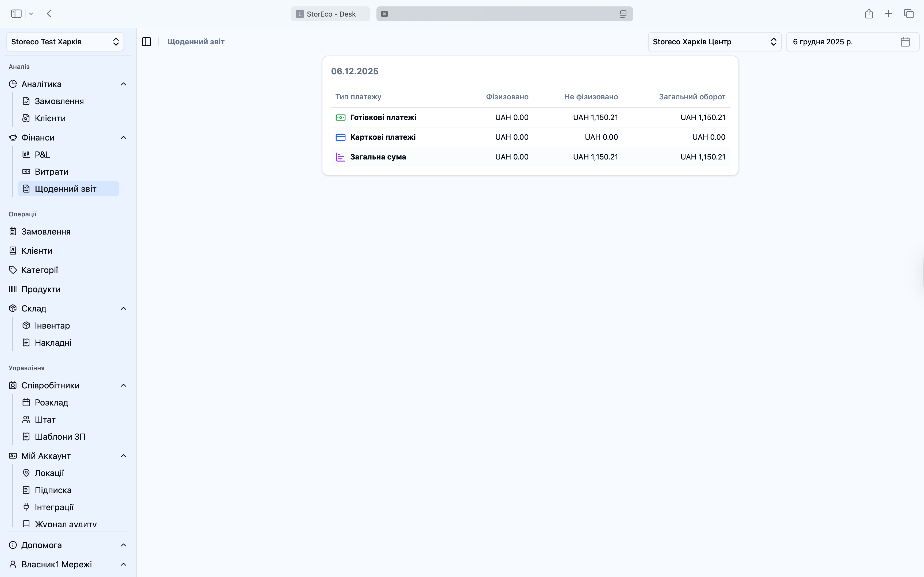Collapse the Склад section chevron

(x=123, y=308)
